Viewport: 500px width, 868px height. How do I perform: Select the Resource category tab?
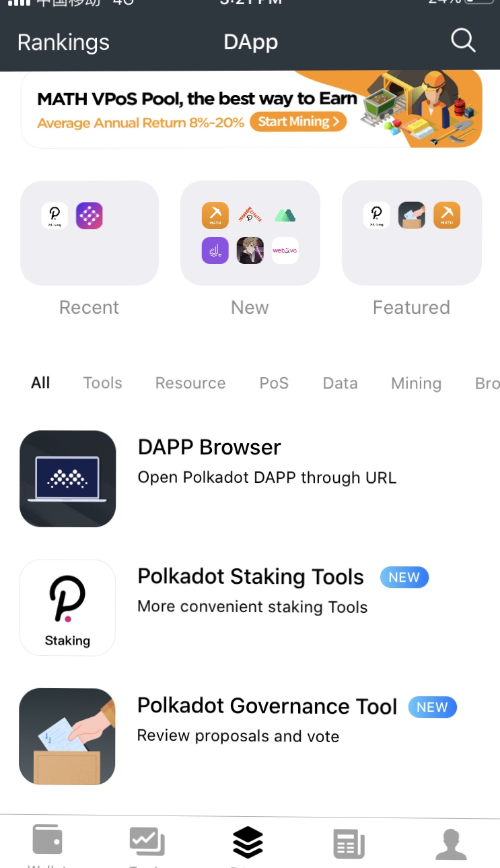tap(190, 383)
